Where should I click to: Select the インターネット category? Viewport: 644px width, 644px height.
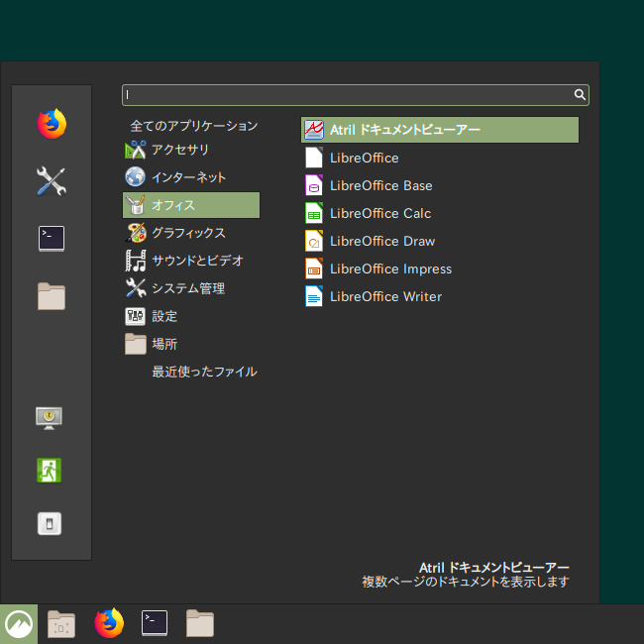click(191, 177)
